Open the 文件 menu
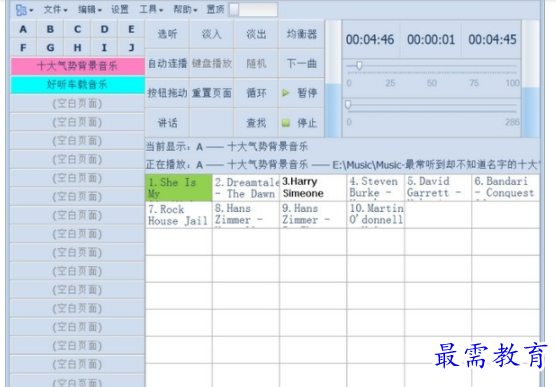 click(x=55, y=10)
